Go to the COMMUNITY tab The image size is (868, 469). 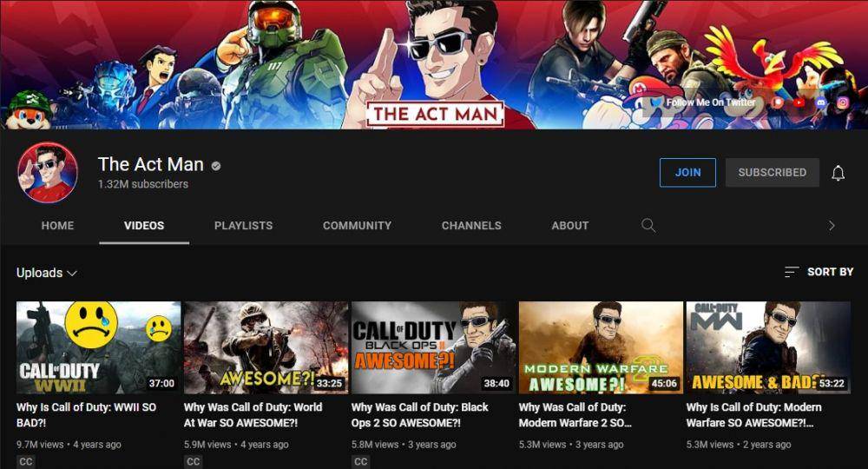click(357, 225)
